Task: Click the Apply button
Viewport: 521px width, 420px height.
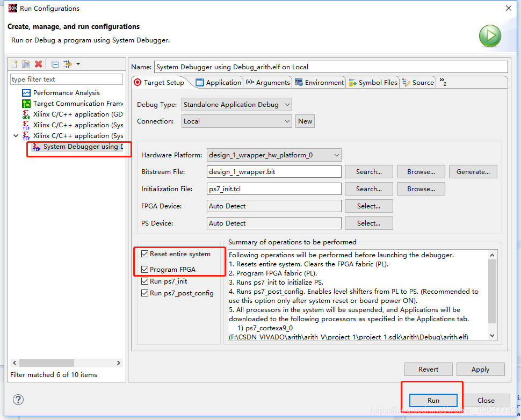Action: 481,369
